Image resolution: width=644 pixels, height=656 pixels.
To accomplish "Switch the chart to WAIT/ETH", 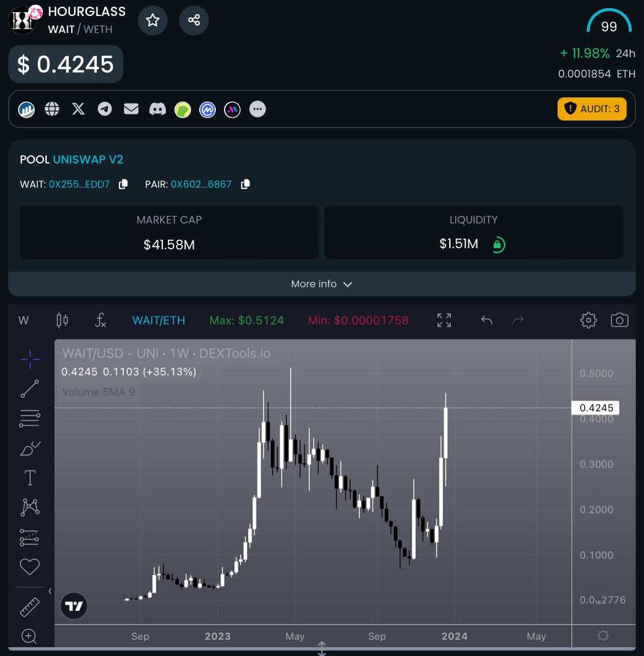I will [159, 320].
